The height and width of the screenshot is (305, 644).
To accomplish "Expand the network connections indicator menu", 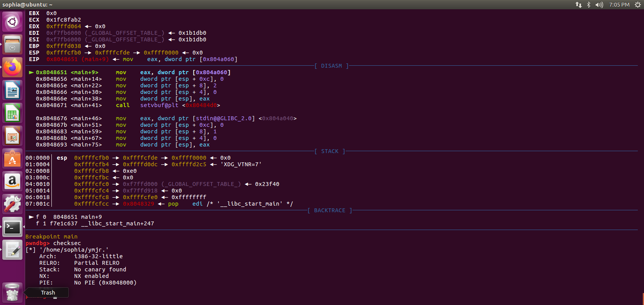I will pyautogui.click(x=578, y=5).
